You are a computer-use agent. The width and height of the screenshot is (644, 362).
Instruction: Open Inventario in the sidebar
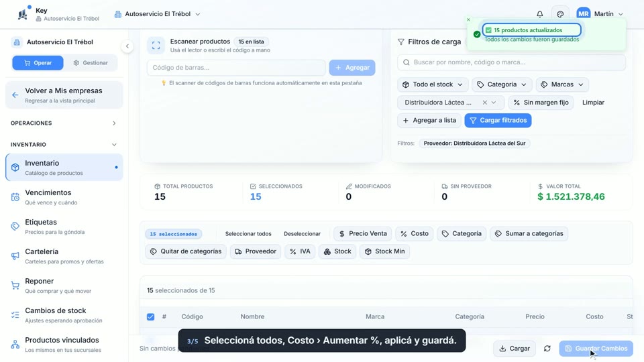(x=64, y=168)
